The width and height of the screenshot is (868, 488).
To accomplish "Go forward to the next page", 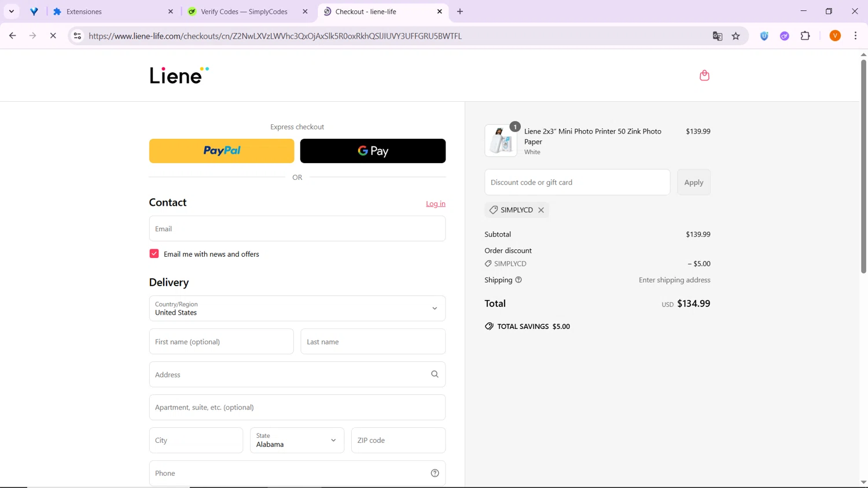I will point(33,36).
